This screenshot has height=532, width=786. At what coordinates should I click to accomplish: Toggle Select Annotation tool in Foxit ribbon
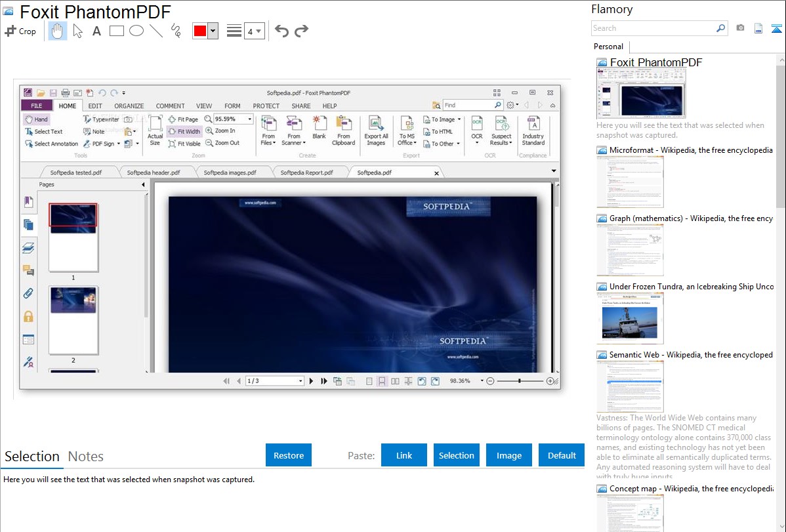(51, 144)
